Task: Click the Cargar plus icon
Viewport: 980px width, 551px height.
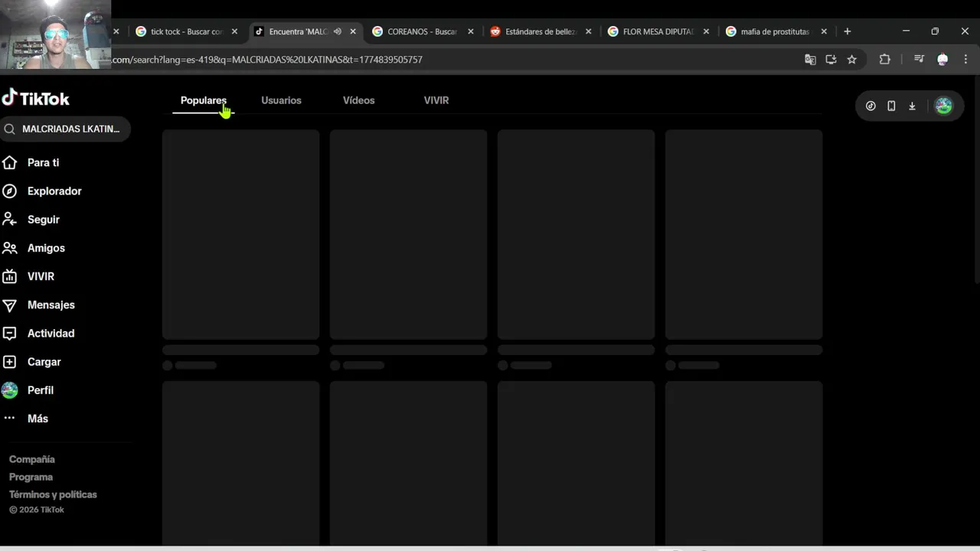Action: pos(9,362)
